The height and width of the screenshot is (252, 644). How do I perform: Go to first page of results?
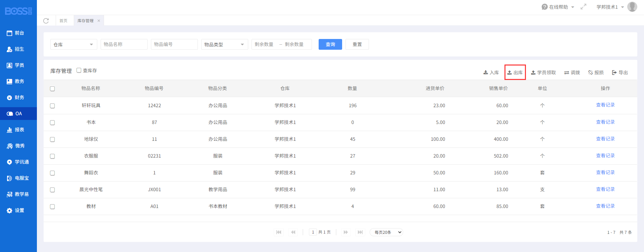[279, 232]
